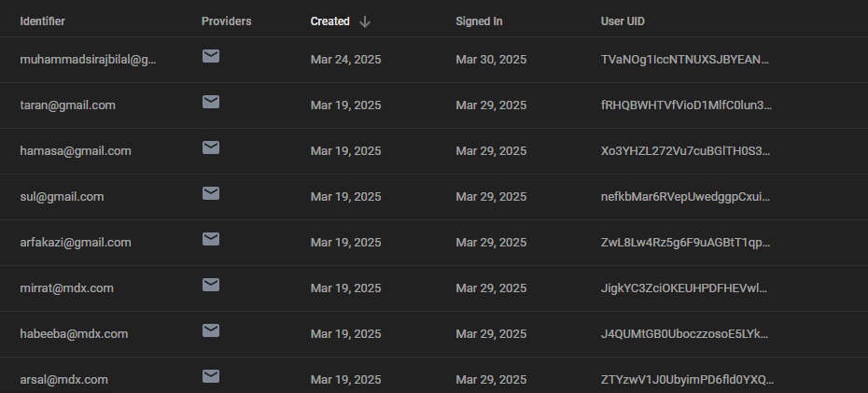Click email provider icon for arsal@mdx.com
The height and width of the screenshot is (393, 868).
tap(211, 376)
